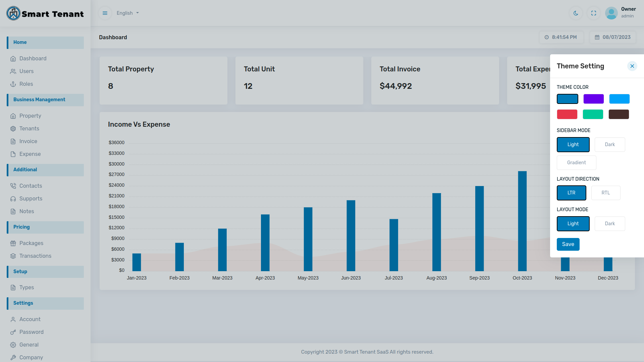Open the Transactions menu item
Image resolution: width=644 pixels, height=362 pixels.
tap(35, 256)
